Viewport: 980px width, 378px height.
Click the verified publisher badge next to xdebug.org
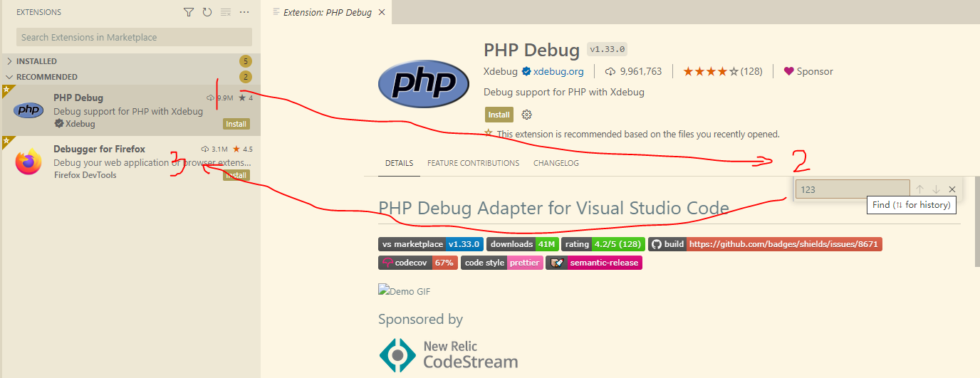(x=526, y=71)
